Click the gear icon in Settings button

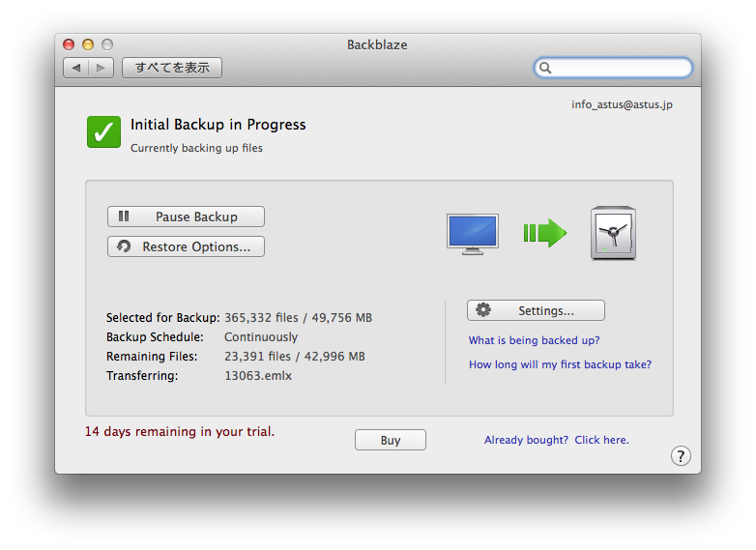pyautogui.click(x=483, y=310)
